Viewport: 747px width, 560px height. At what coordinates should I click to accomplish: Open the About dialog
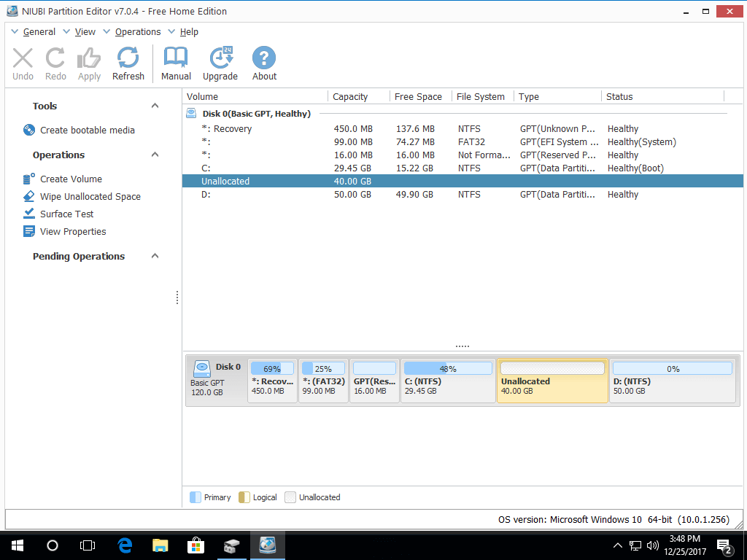[263, 63]
